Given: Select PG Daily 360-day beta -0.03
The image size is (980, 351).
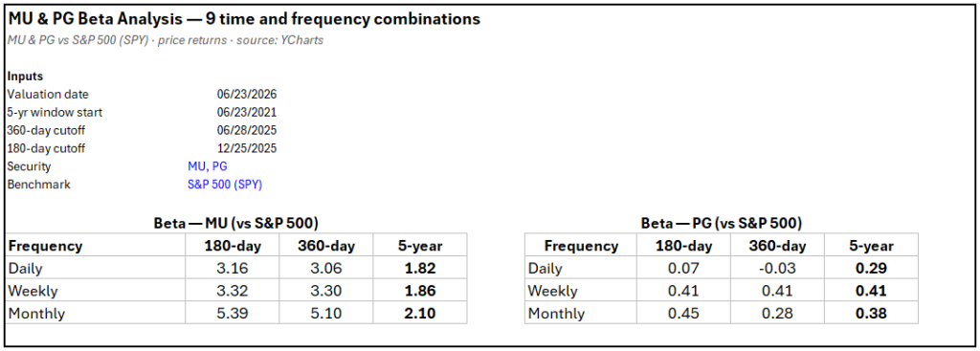Looking at the screenshot, I should [777, 269].
